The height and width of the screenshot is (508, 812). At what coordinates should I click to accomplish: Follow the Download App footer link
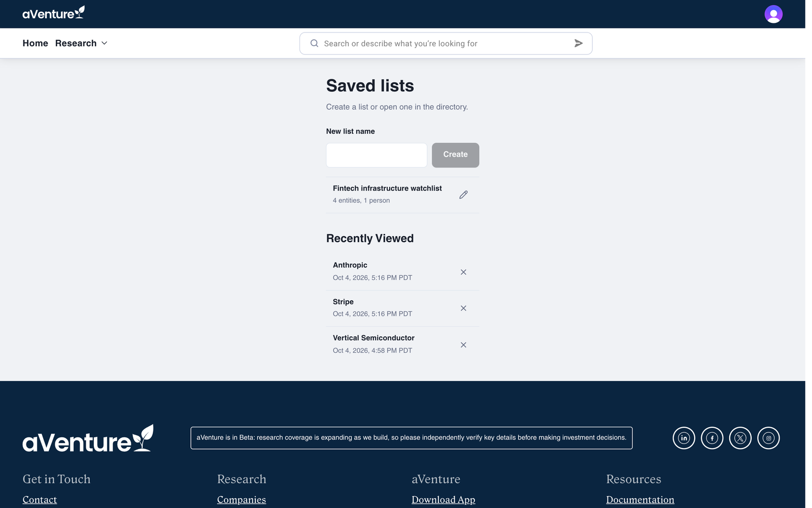(x=444, y=499)
